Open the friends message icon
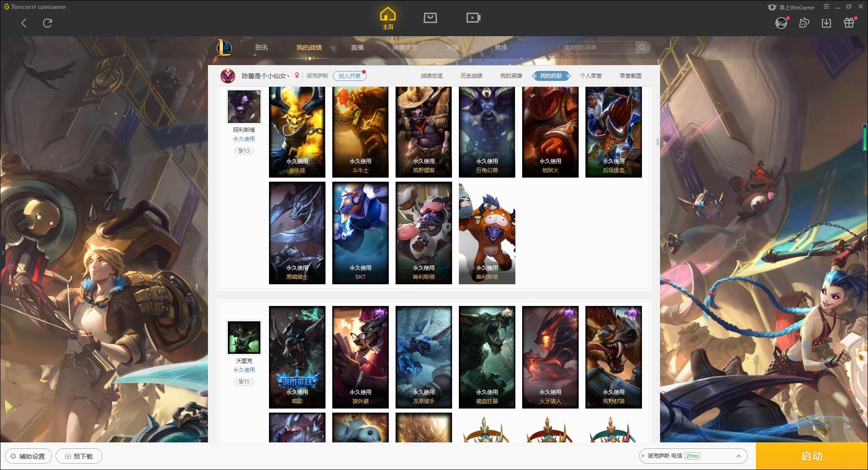Image resolution: width=868 pixels, height=470 pixels. click(x=804, y=23)
